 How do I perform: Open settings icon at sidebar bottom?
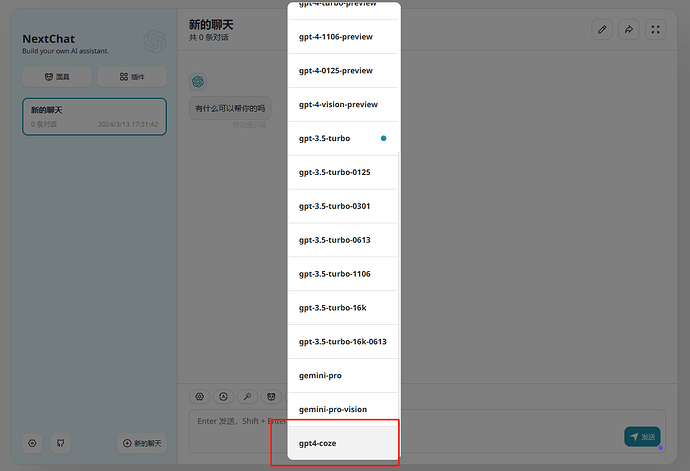tap(32, 443)
